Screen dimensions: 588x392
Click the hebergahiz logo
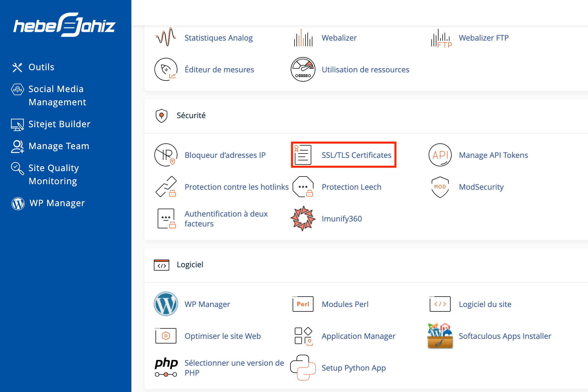tap(64, 25)
